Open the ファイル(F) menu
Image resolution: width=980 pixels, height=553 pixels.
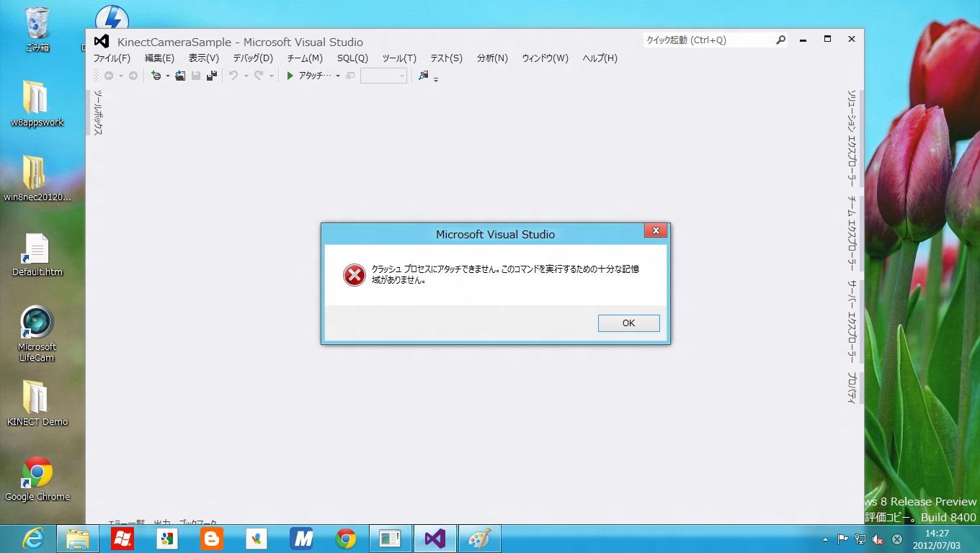[112, 58]
